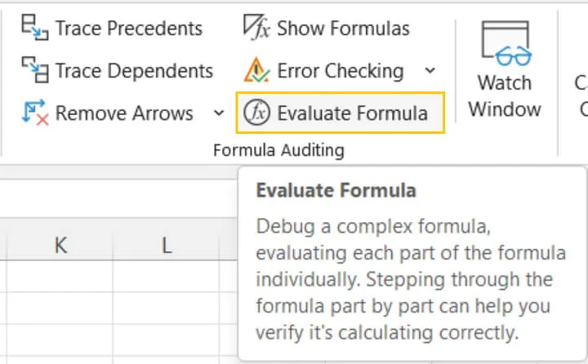Expand the Remove Arrows dropdown arrow
This screenshot has width=588, height=364.
click(219, 113)
